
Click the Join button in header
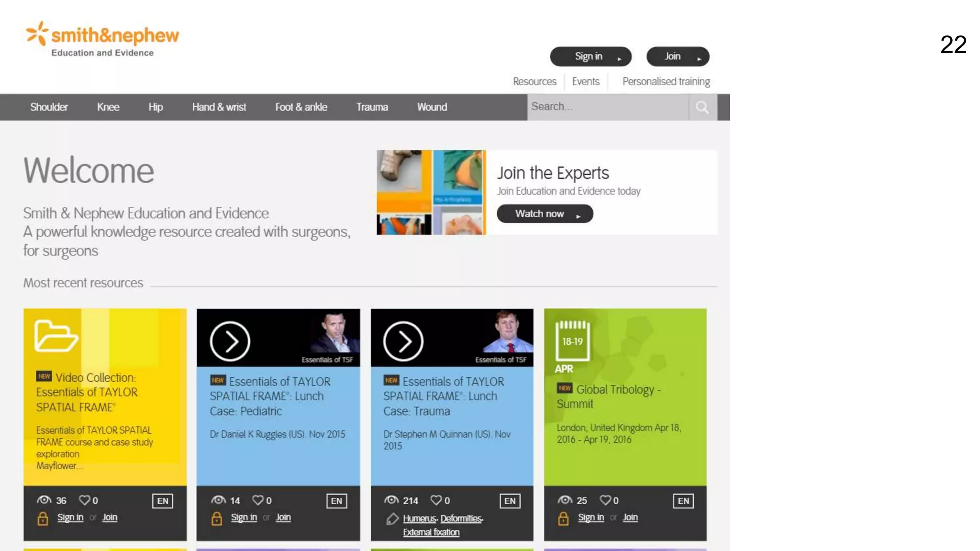678,56
